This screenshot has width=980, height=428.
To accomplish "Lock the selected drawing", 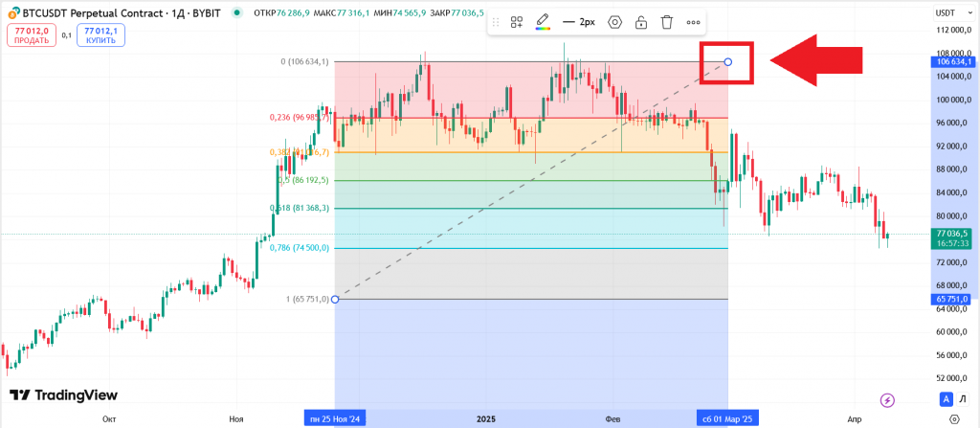I will pos(640,23).
